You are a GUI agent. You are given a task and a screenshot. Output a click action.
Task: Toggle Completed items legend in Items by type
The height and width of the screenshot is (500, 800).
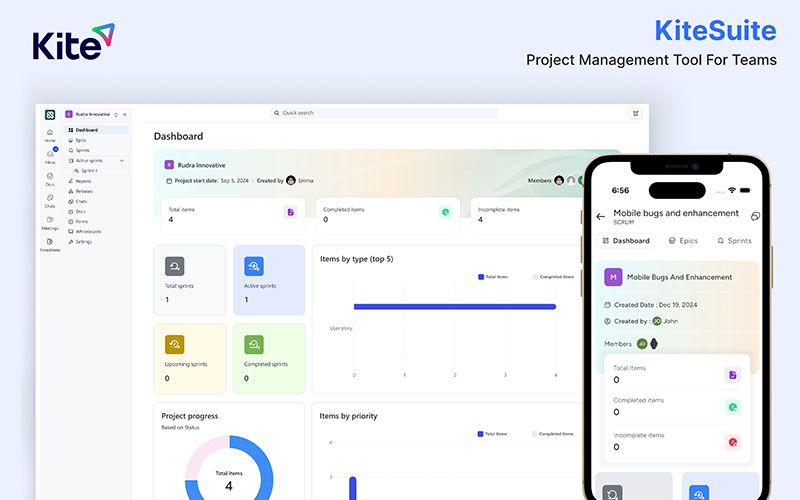point(553,277)
